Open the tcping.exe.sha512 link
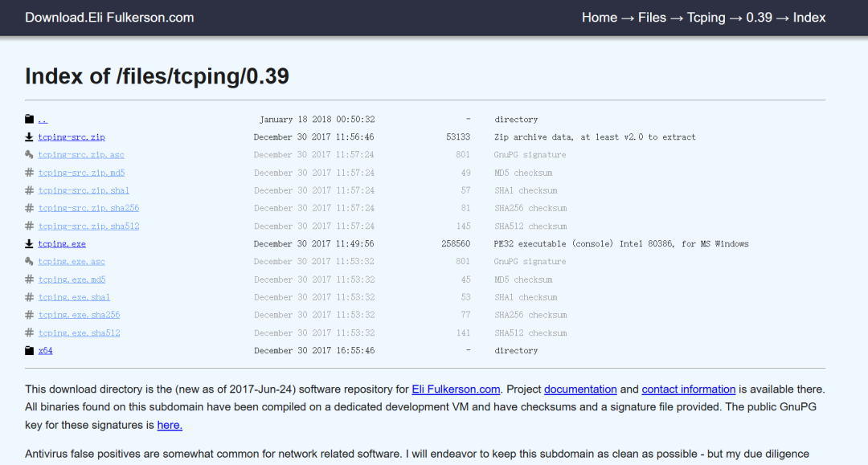The width and height of the screenshot is (868, 465). (x=79, y=332)
